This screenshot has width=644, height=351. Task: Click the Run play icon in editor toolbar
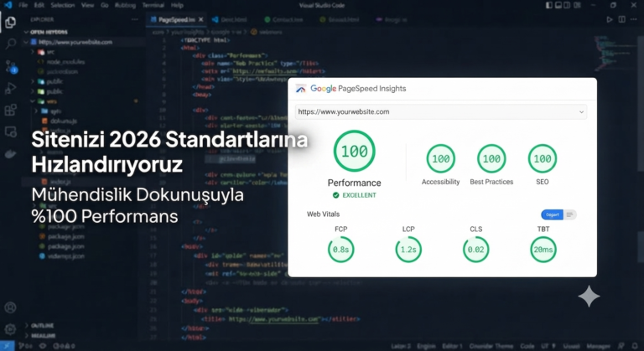(x=610, y=19)
